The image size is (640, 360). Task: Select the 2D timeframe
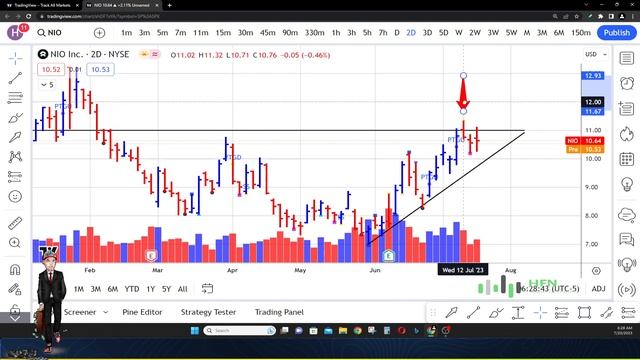411,33
